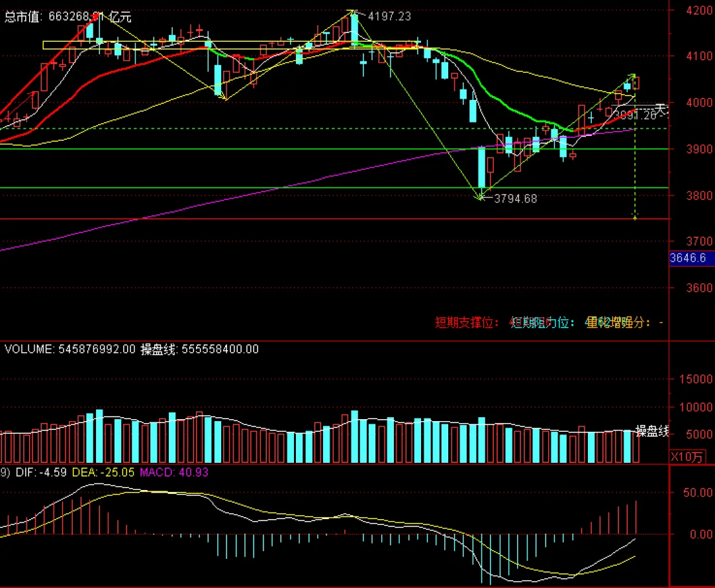Click the X10万 volume unit box

click(x=687, y=457)
